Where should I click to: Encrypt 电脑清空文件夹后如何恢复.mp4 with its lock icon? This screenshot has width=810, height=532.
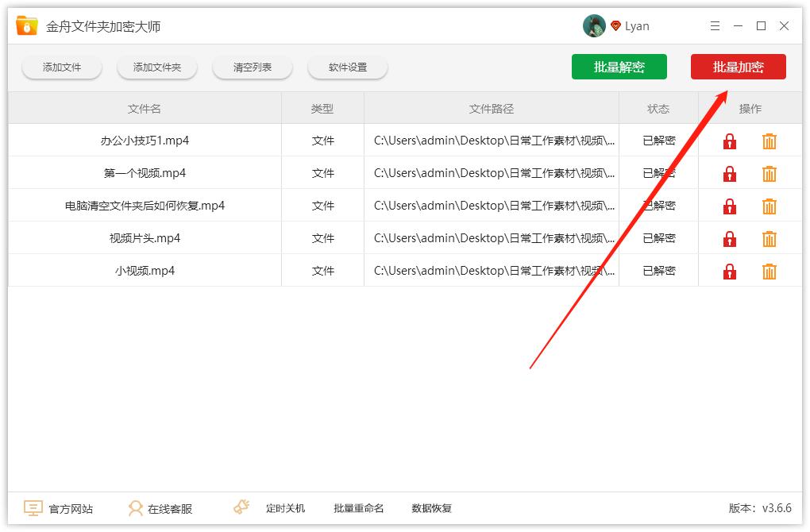tap(729, 205)
